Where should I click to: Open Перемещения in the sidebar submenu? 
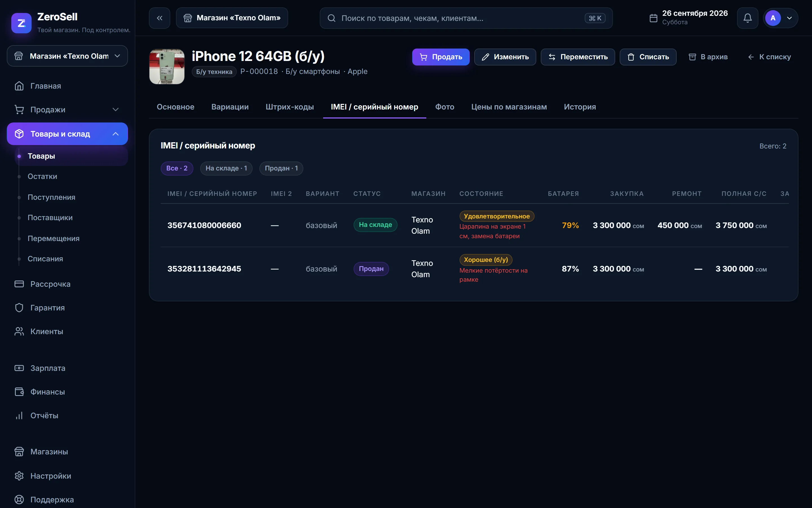tap(71, 238)
